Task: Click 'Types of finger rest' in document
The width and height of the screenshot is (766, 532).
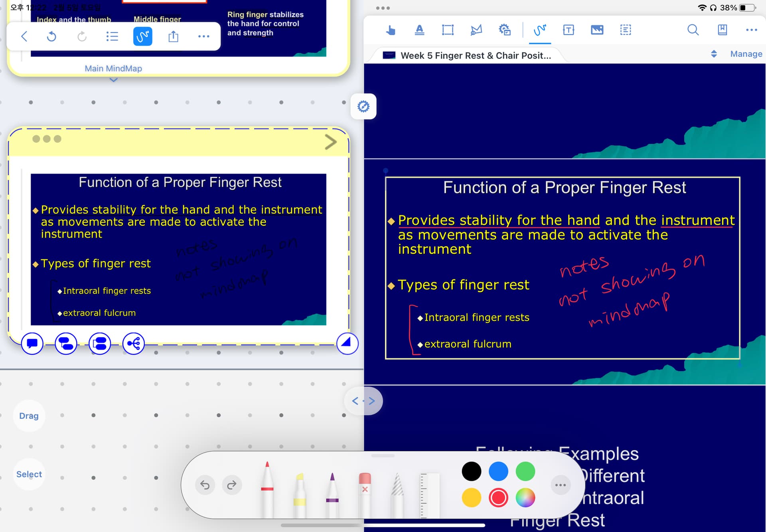Action: (463, 285)
